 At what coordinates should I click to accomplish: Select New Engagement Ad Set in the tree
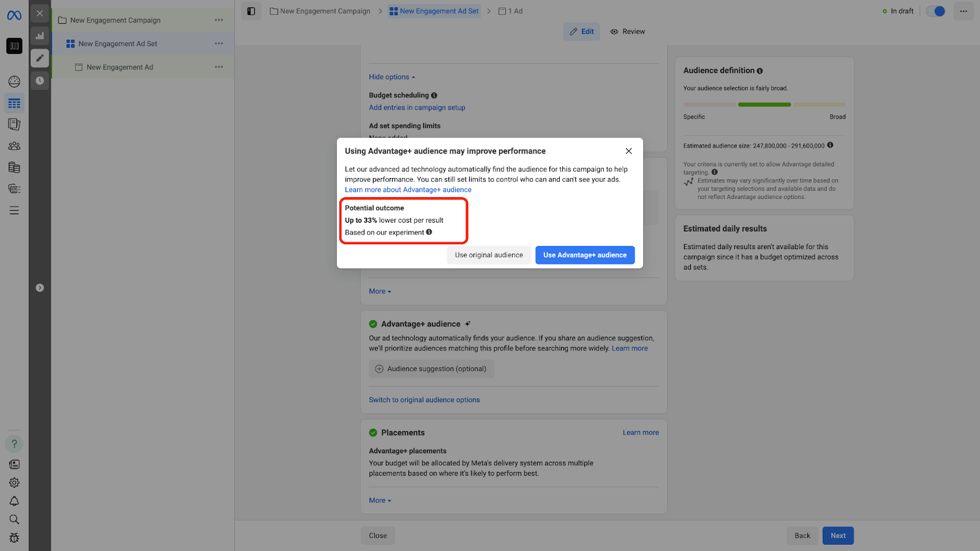click(x=118, y=43)
